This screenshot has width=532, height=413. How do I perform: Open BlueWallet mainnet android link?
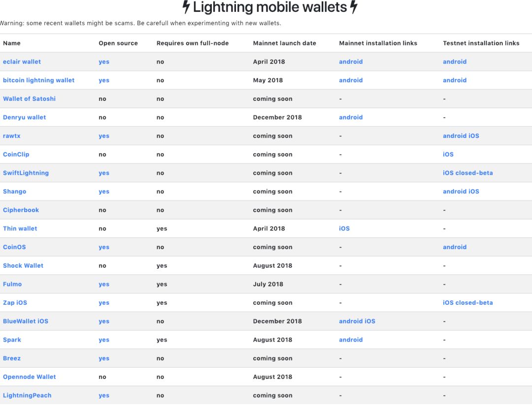coord(351,321)
